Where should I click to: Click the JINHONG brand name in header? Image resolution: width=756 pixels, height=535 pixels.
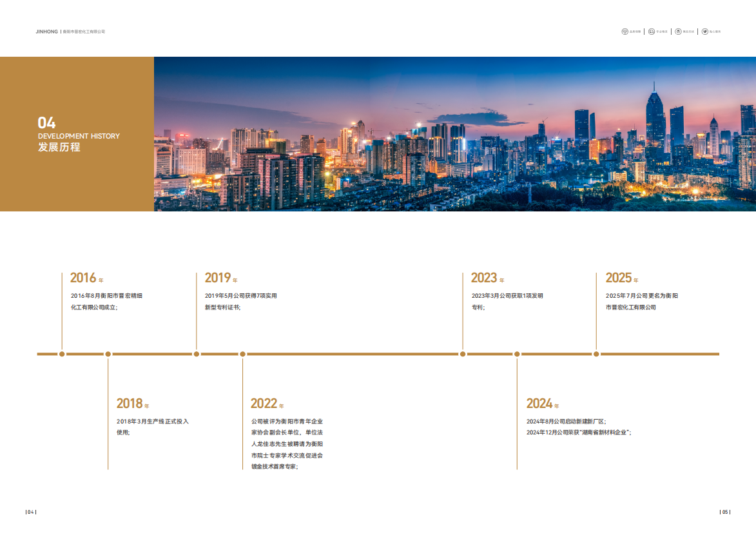[47, 32]
